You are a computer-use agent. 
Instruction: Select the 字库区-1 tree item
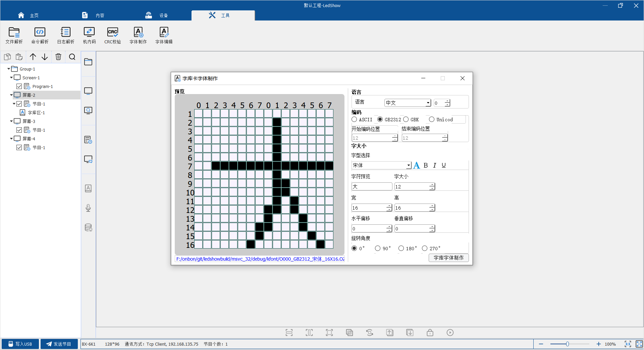click(36, 113)
